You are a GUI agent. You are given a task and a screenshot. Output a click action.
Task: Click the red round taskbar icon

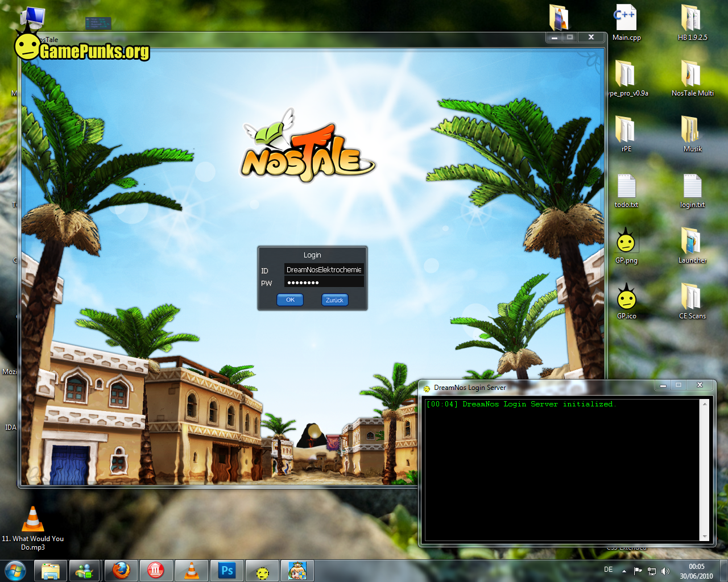pyautogui.click(x=156, y=571)
